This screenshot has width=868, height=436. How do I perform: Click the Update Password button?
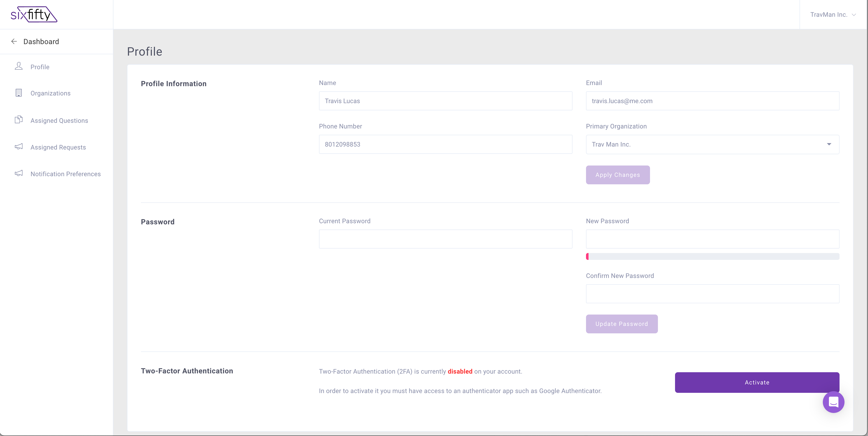click(x=621, y=324)
